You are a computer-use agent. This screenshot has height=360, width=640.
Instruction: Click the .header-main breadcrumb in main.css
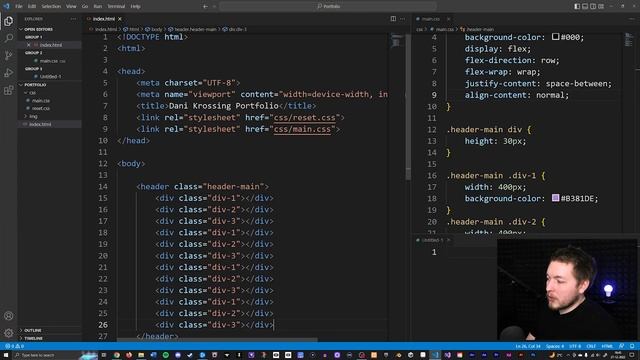(x=477, y=29)
